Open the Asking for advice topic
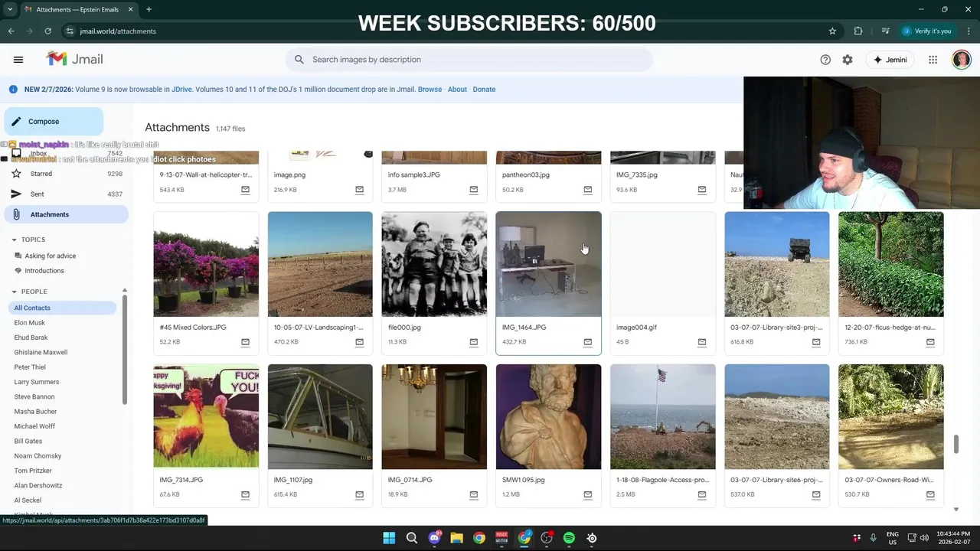The height and width of the screenshot is (551, 980). pos(50,256)
